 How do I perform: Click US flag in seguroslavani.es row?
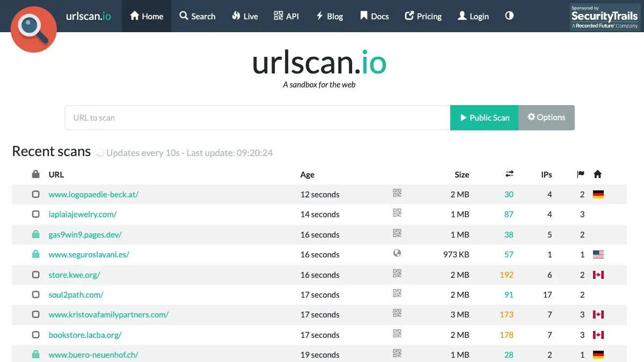598,255
